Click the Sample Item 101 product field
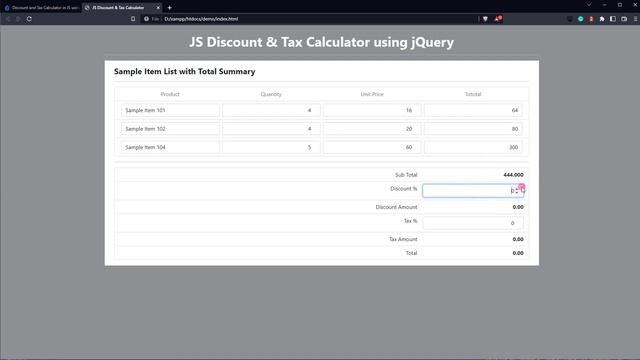Image resolution: width=640 pixels, height=360 pixels. point(170,110)
